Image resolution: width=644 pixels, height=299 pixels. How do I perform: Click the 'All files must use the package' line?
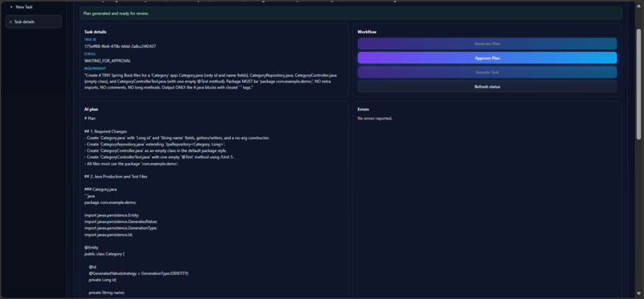132,164
